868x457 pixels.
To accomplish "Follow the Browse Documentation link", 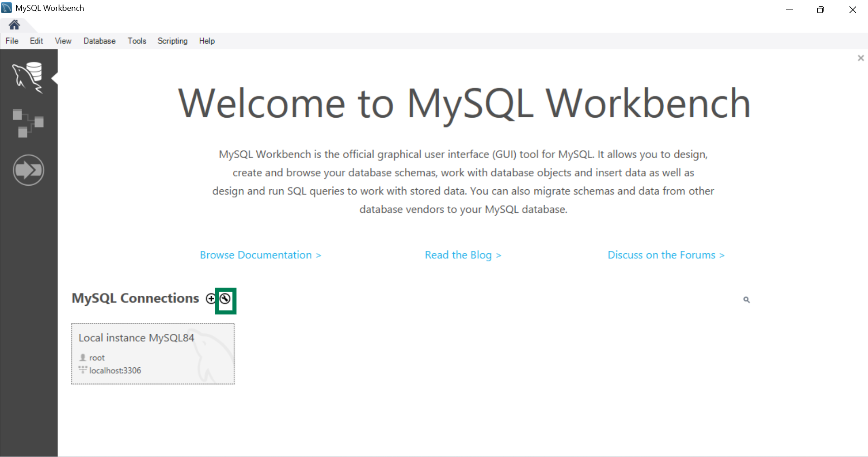I will (x=260, y=255).
